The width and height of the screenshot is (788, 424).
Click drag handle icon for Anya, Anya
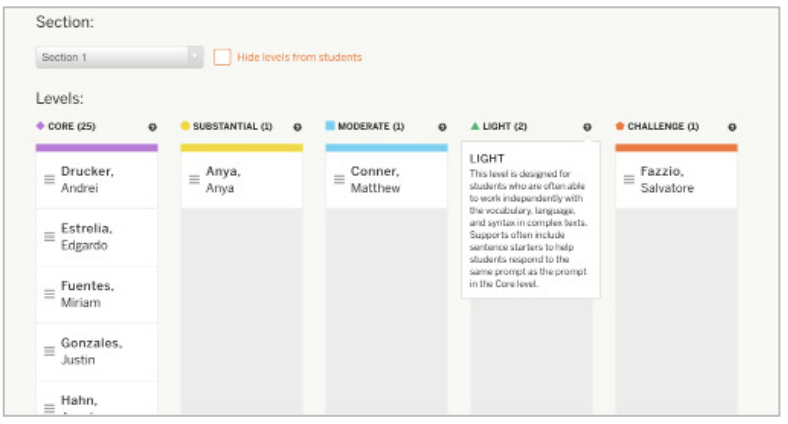click(x=194, y=179)
